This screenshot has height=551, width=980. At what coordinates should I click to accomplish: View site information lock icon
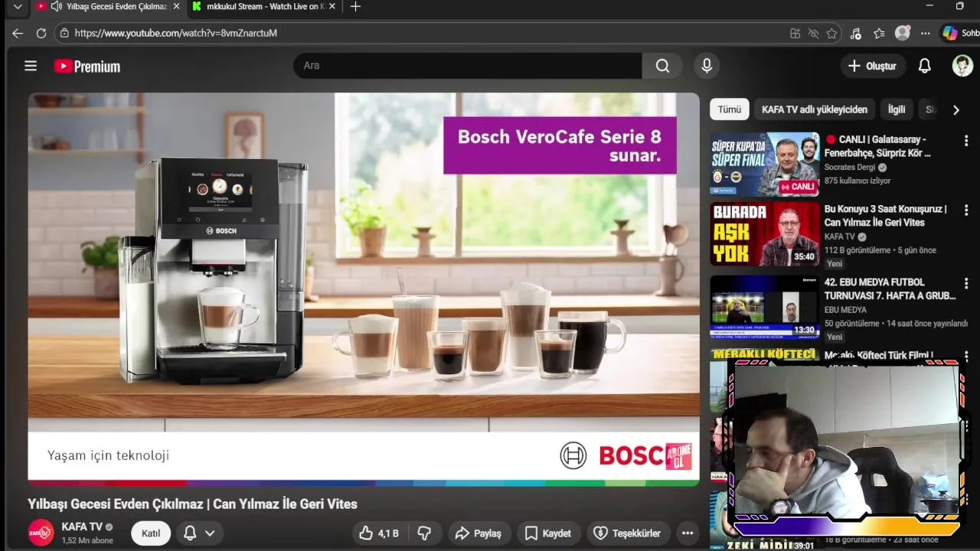tap(64, 34)
